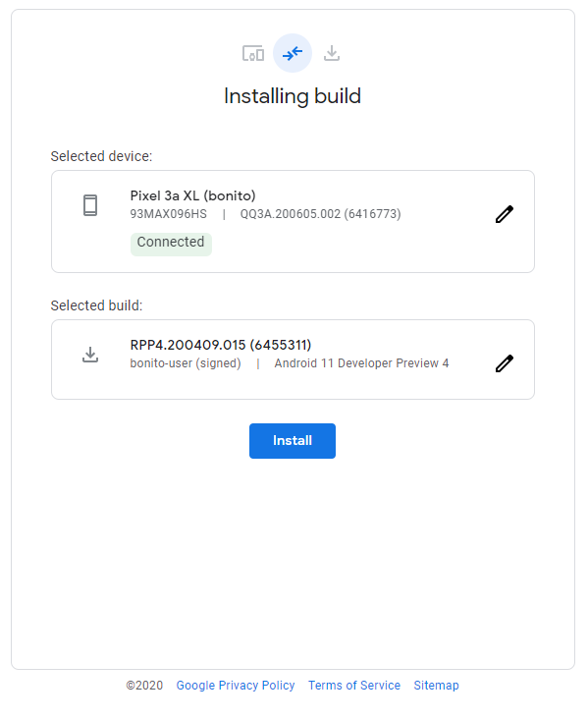Select the Pixel 3a XL (bonito) device name

pyautogui.click(x=193, y=195)
